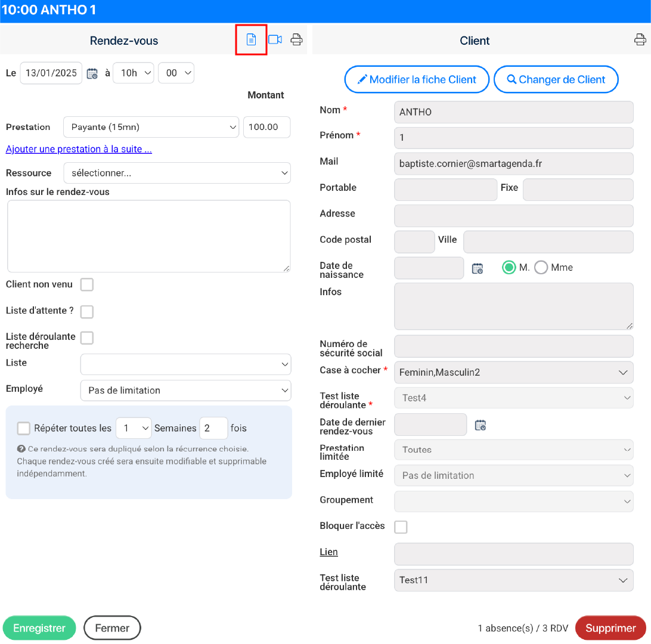Image resolution: width=651 pixels, height=644 pixels.
Task: Enable the Liste d'attente checkbox
Action: point(87,311)
